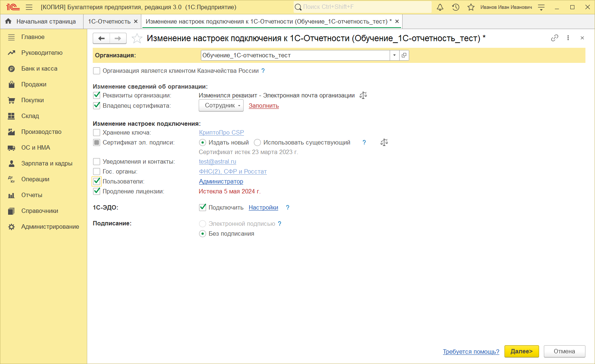Open КриптоПро CSP link
The width and height of the screenshot is (595, 364).
pos(222,132)
